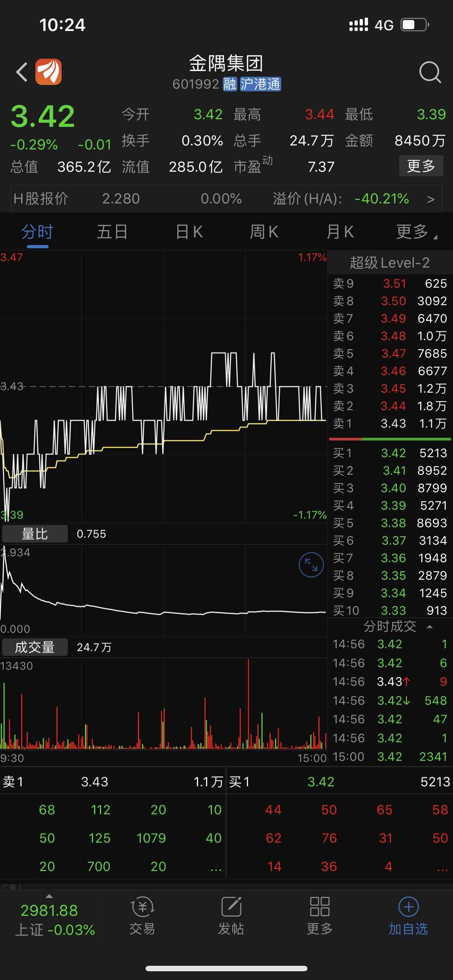Tap the 沪港通 badge
The width and height of the screenshot is (453, 980).
coord(260,84)
